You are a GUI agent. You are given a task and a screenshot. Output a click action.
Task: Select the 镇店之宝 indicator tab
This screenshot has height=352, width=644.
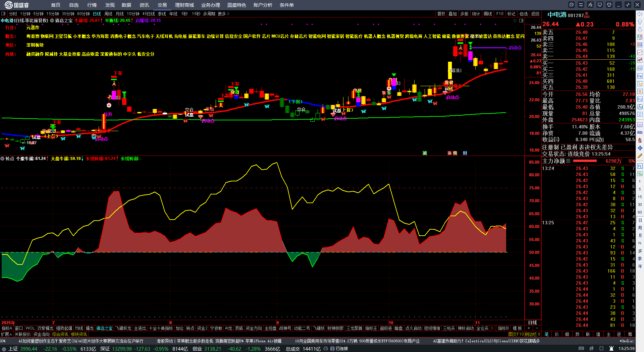(x=104, y=328)
